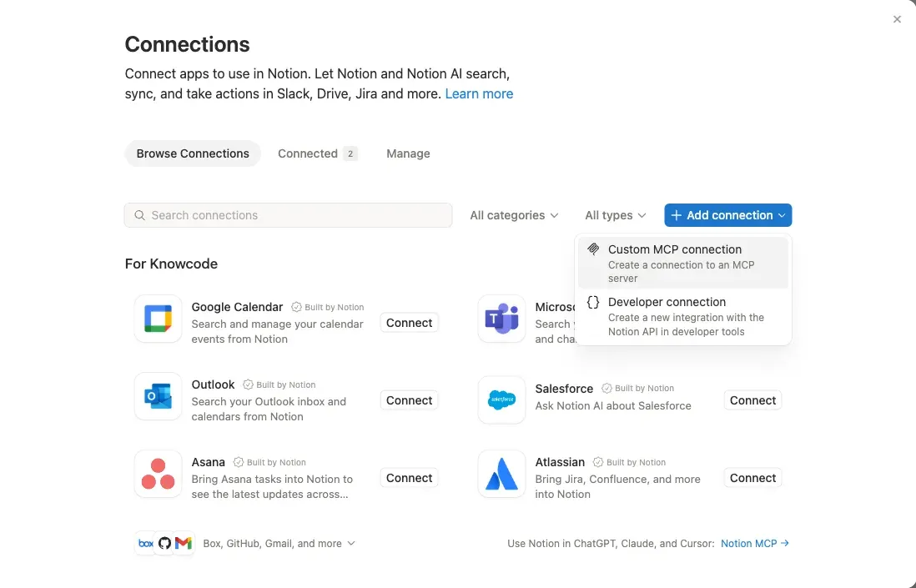Click the magnifier icon in search field
The height and width of the screenshot is (588, 916).
(139, 215)
